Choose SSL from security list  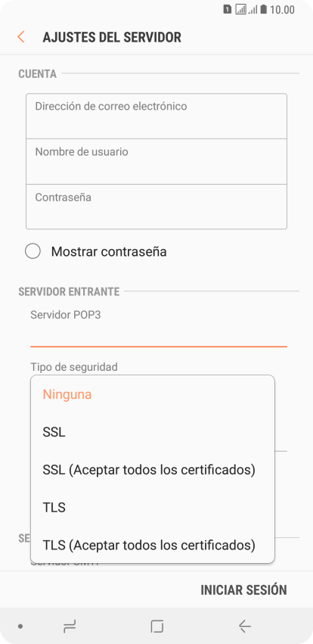click(153, 432)
